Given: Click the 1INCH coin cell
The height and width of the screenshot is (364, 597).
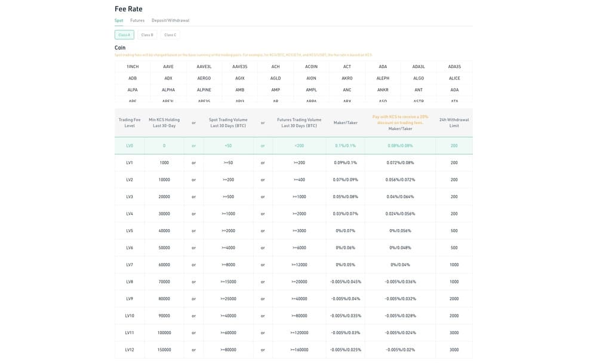Looking at the screenshot, I should 133,67.
